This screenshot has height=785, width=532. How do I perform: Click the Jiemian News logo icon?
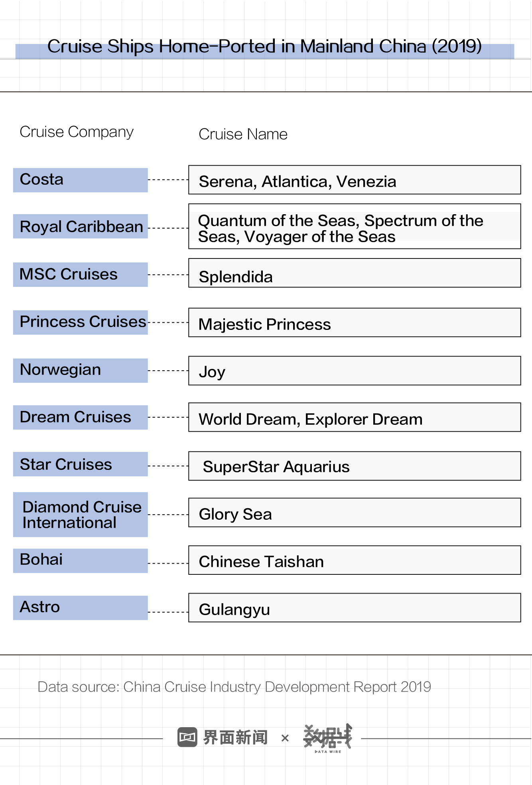(187, 737)
